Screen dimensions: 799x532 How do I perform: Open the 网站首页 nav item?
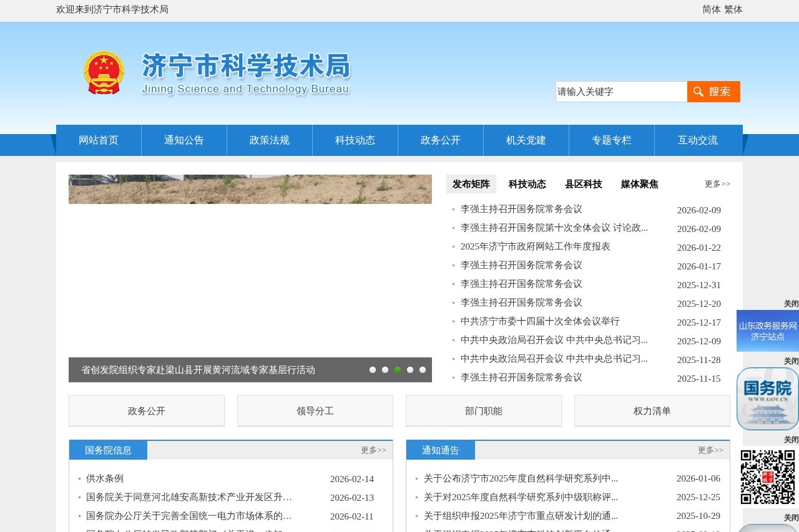(x=99, y=140)
